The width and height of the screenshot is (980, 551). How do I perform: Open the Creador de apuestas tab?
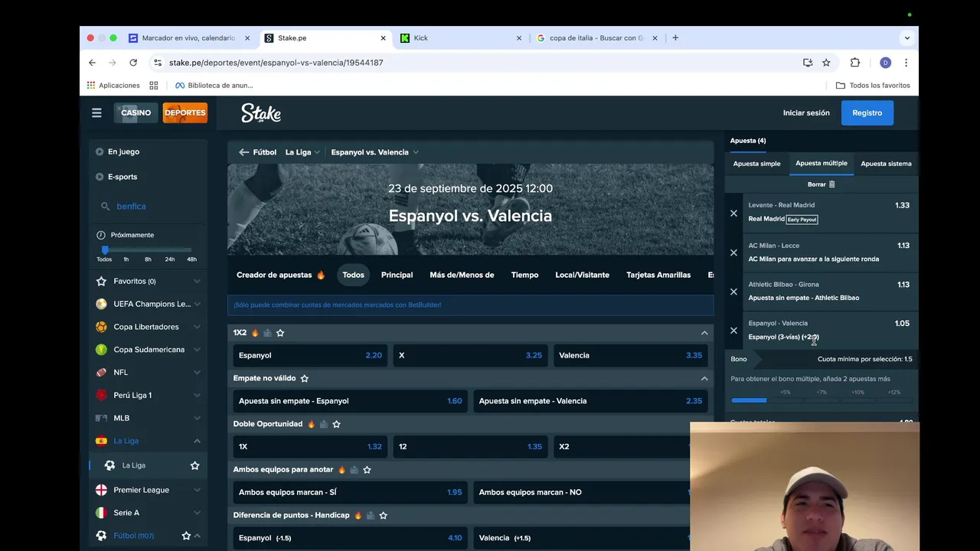[281, 275]
